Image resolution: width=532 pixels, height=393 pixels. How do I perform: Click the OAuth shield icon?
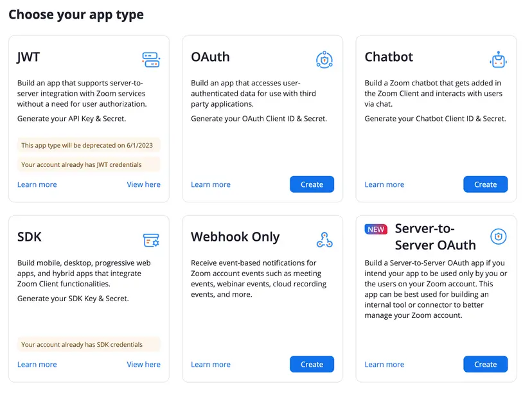324,59
